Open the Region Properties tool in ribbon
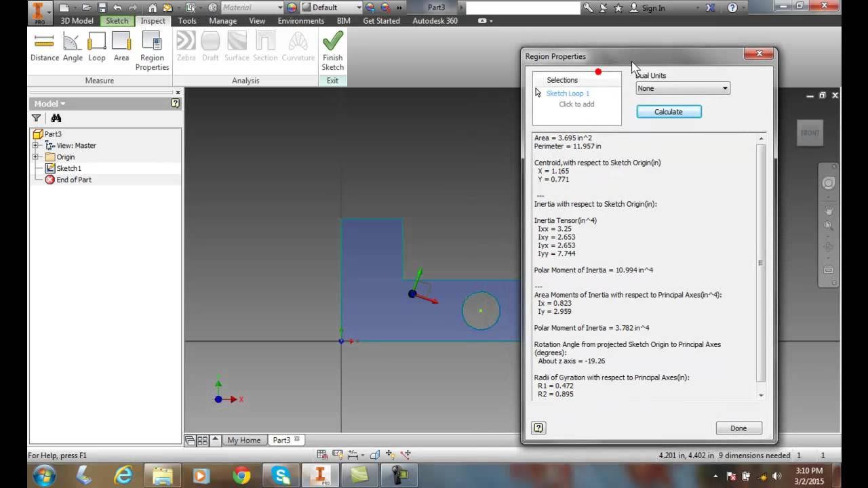Screen dimensions: 868x488 click(x=152, y=52)
